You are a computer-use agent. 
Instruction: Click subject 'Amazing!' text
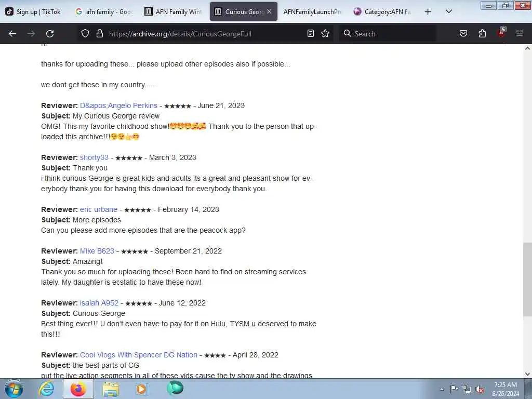pyautogui.click(x=87, y=262)
